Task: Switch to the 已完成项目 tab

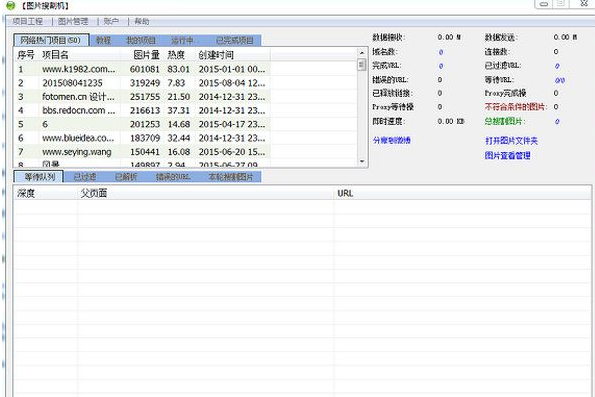Action: pos(235,40)
